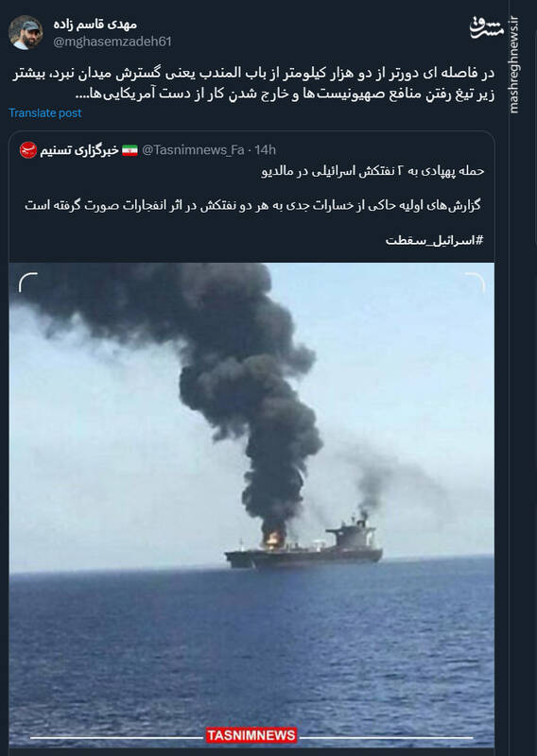
Task: Click the main tweet text about Bab al-Mandab
Action: click(x=253, y=83)
